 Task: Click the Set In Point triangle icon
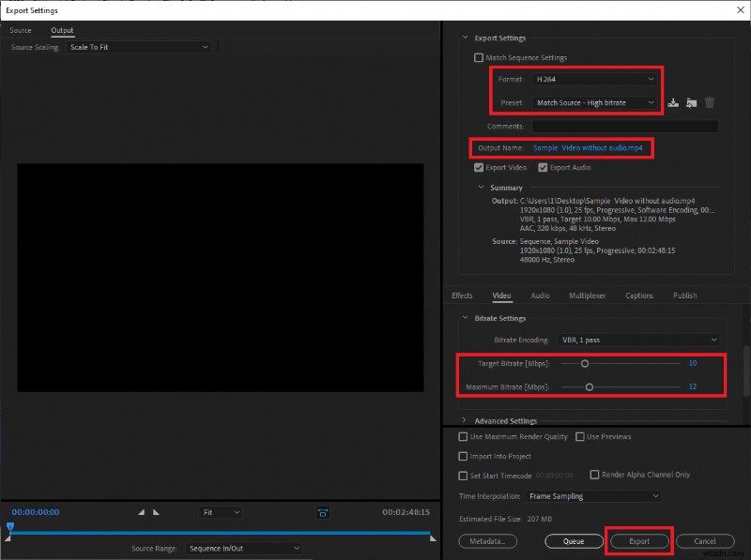(x=142, y=512)
